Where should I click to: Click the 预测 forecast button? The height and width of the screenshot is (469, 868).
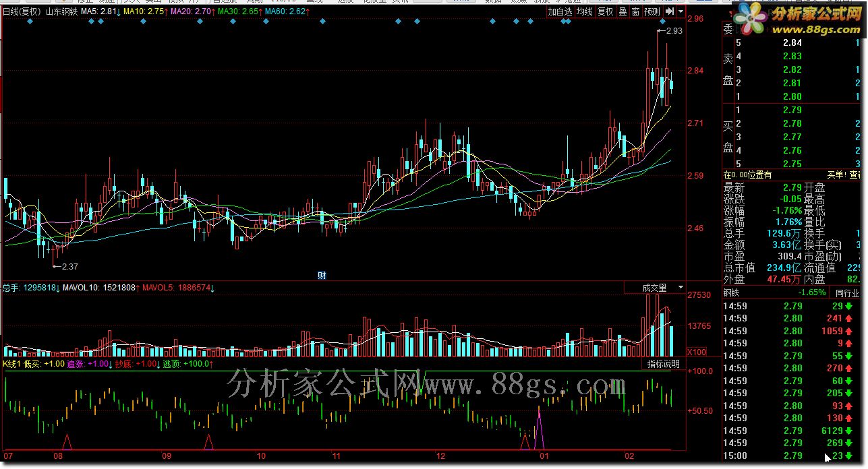652,11
